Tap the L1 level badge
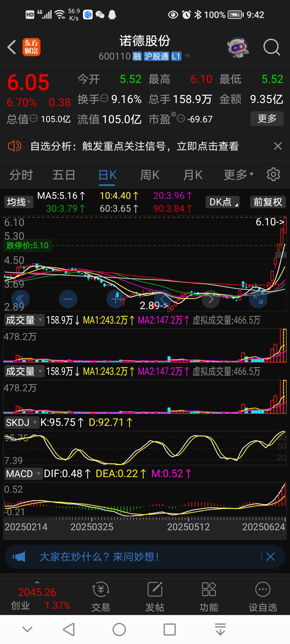Screen dimensions: 290x644 176,56
